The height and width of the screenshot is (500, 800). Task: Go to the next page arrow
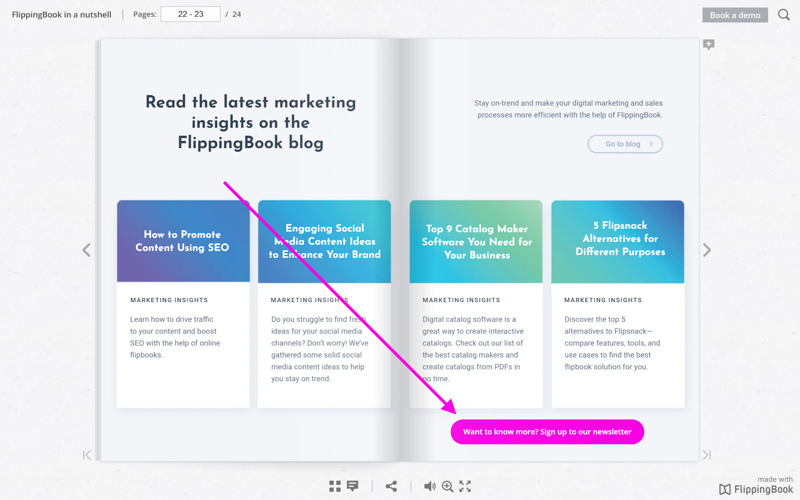(x=707, y=250)
